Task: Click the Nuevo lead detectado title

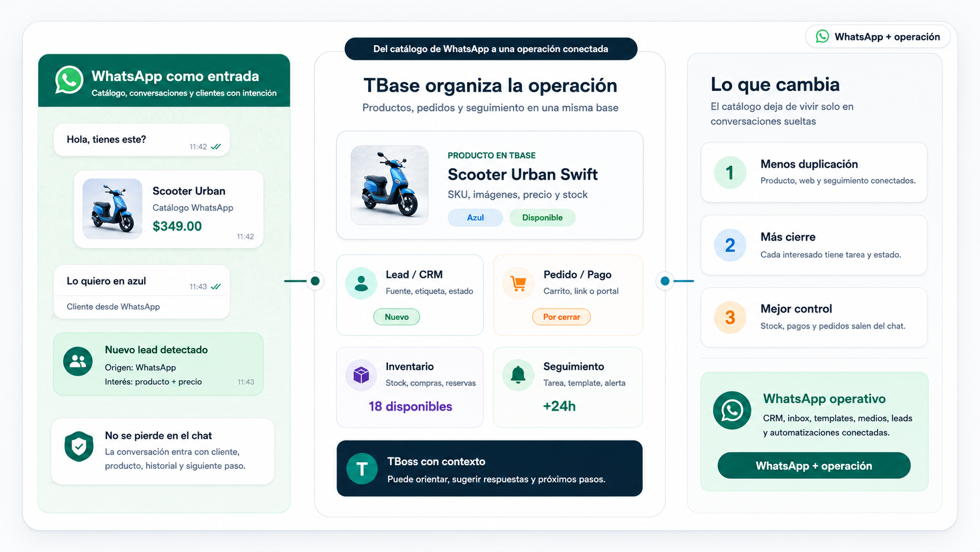Action: point(156,350)
